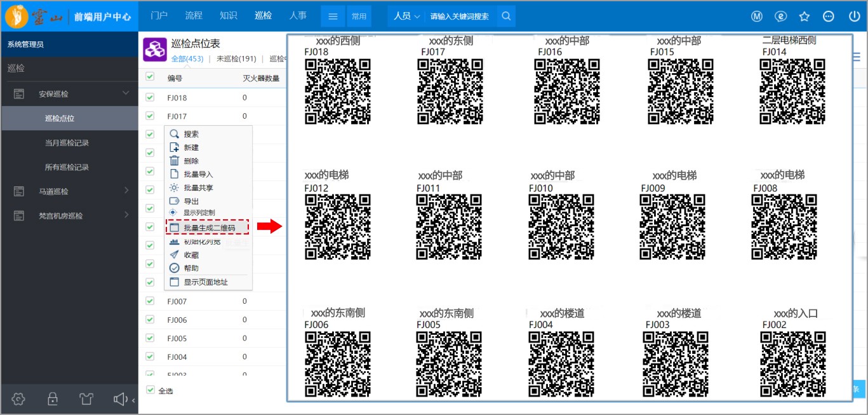868x415 pixels.
Task: Open the circled M icon in header
Action: point(756,17)
